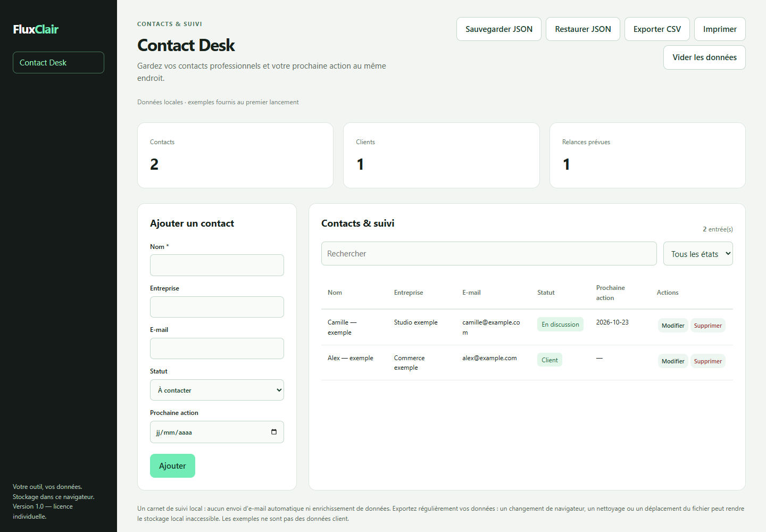Image resolution: width=766 pixels, height=532 pixels.
Task: Delete the Camille — exemple contact
Action: coord(708,326)
